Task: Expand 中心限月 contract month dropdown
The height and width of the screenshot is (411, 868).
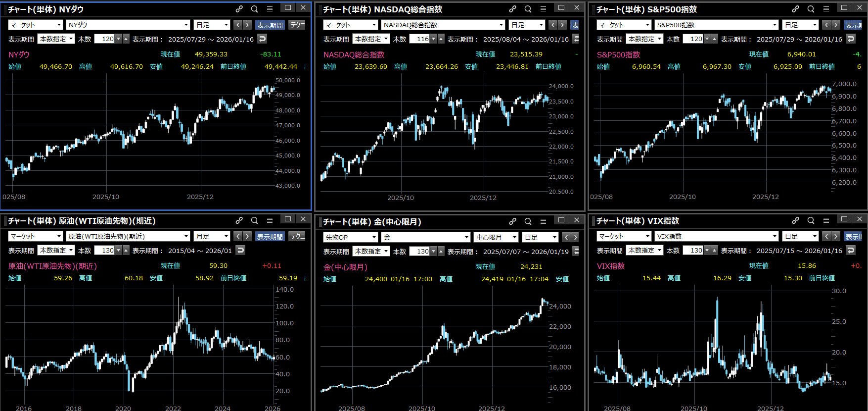Action: click(496, 237)
